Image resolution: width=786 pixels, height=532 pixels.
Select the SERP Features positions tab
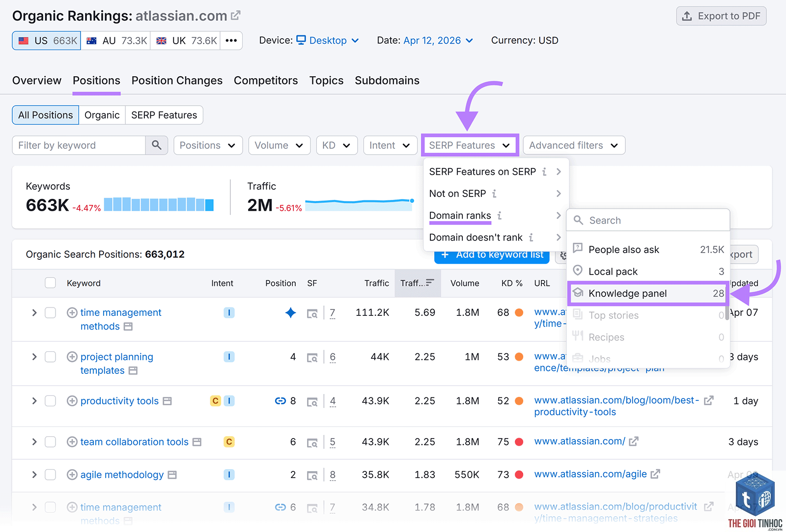click(164, 115)
